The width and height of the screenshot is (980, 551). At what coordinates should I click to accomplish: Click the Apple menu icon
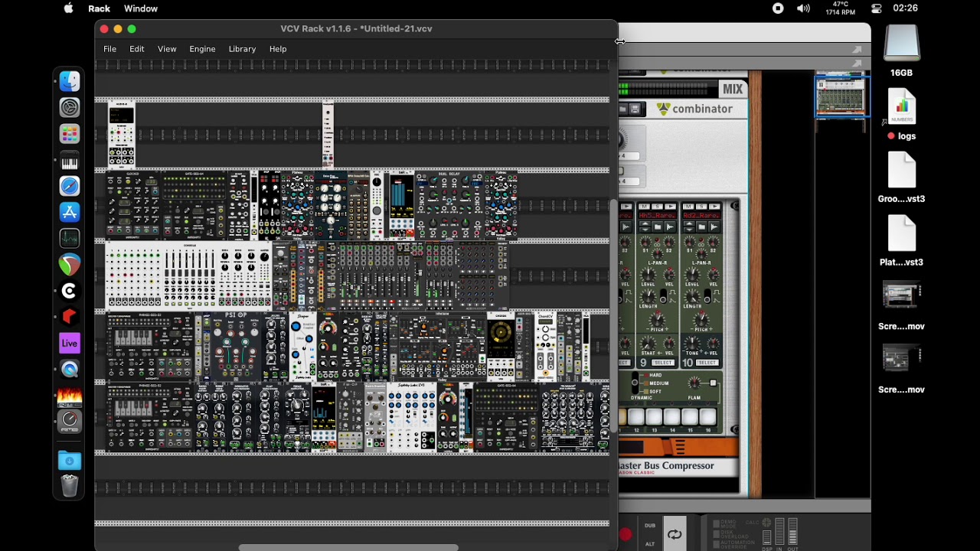(68, 8)
